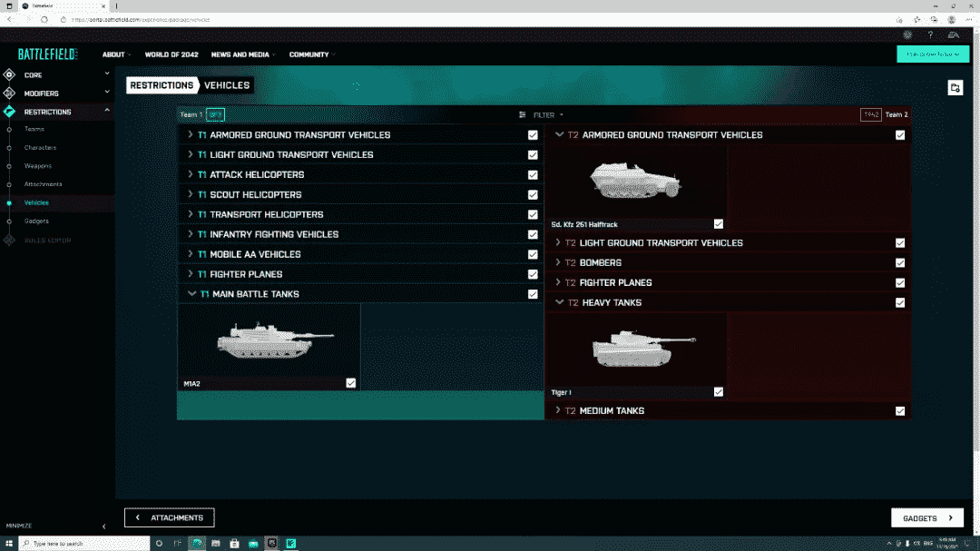
Task: Click the browser refresh icon
Action: (x=44, y=19)
